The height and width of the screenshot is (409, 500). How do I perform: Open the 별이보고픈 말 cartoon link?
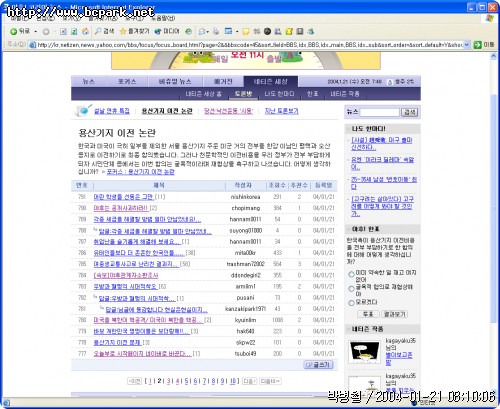(399, 358)
